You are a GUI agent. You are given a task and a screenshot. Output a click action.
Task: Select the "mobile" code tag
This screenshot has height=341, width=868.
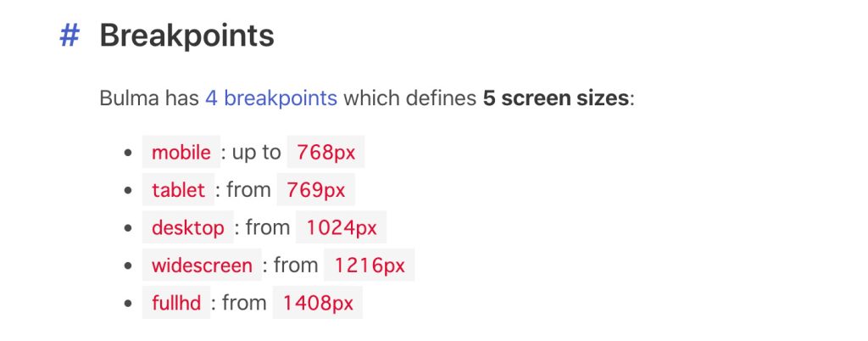[x=181, y=153]
